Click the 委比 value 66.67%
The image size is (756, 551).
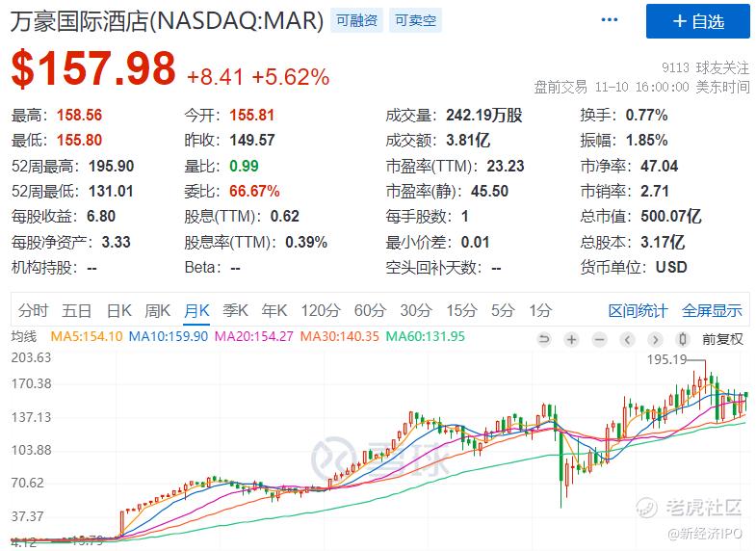point(254,192)
